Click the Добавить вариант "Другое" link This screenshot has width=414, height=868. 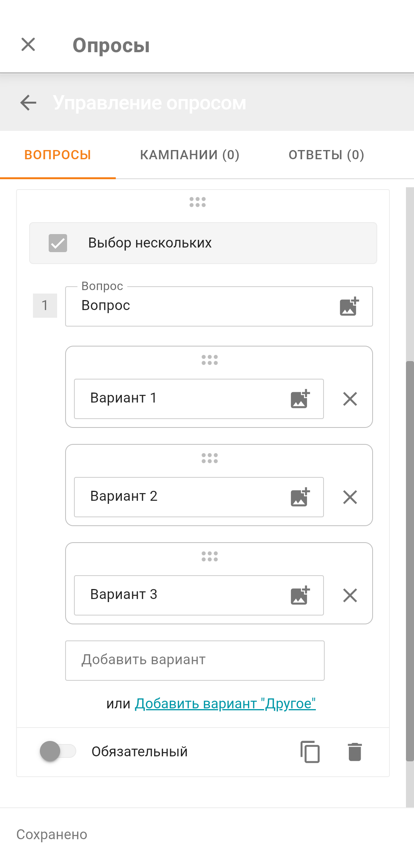[225, 703]
